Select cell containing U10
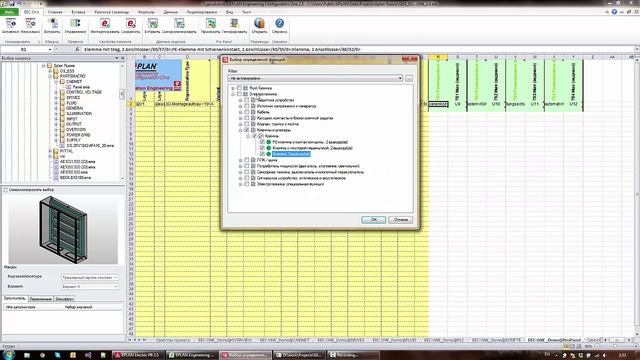The width and height of the screenshot is (640, 360). pos(496,104)
